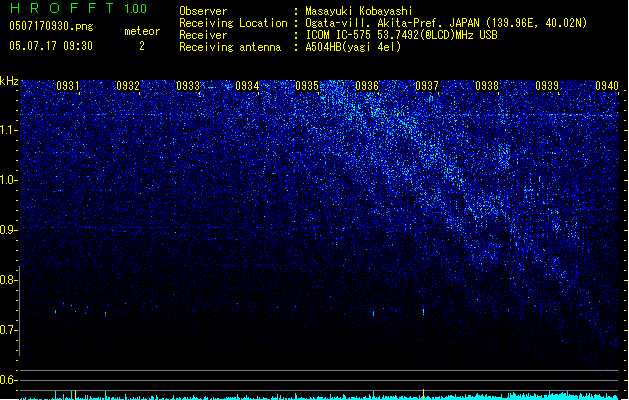Click the 0936 time marker

(x=367, y=85)
